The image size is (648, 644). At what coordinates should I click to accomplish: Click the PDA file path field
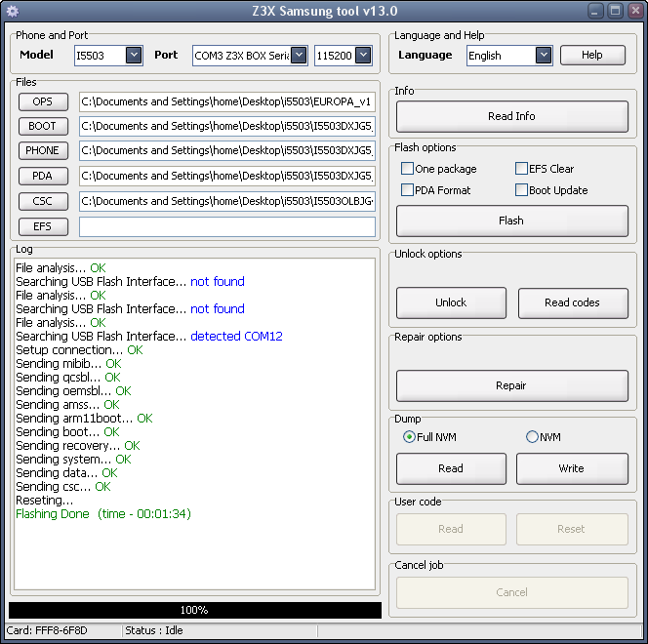[226, 176]
